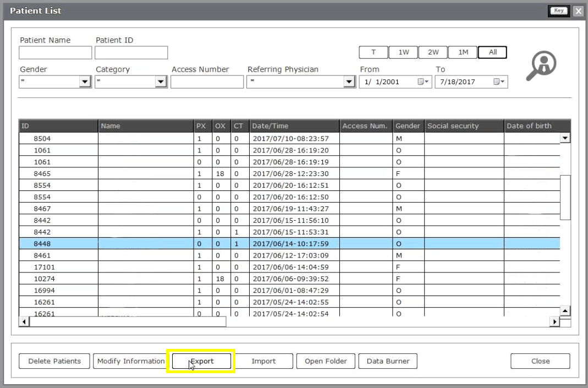The height and width of the screenshot is (388, 588).
Task: Select patient row with ID 8467
Action: pyautogui.click(x=42, y=209)
